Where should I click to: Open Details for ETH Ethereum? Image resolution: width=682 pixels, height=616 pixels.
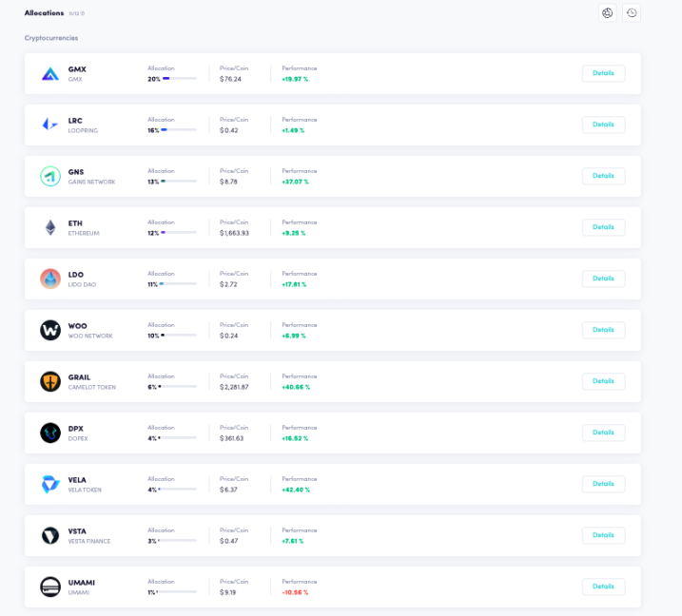point(603,227)
